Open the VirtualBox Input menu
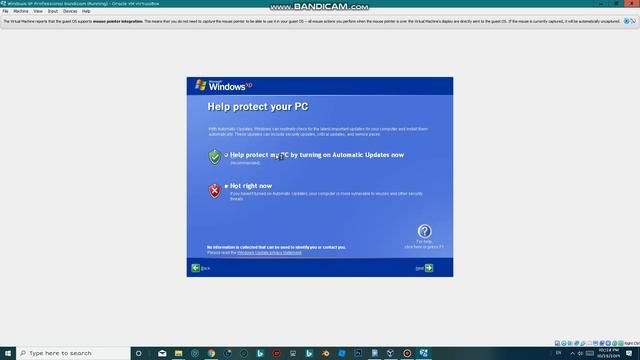Image resolution: width=640 pixels, height=360 pixels. click(53, 11)
